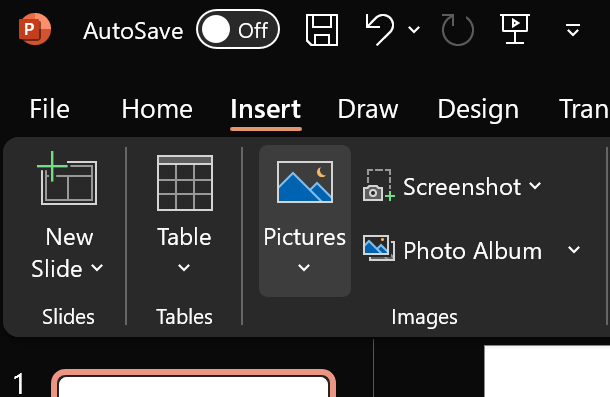The width and height of the screenshot is (610, 397).
Task: Click the Save floppy disk icon
Action: coord(322,30)
